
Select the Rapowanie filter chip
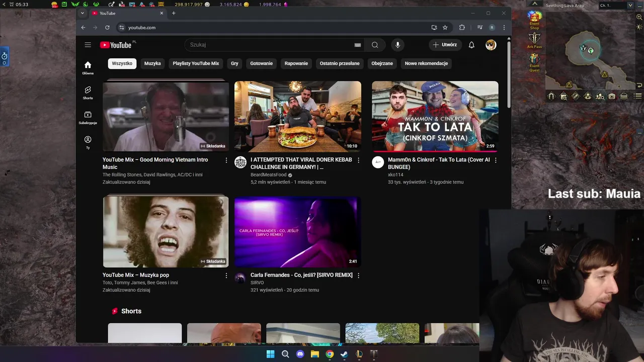(x=296, y=63)
